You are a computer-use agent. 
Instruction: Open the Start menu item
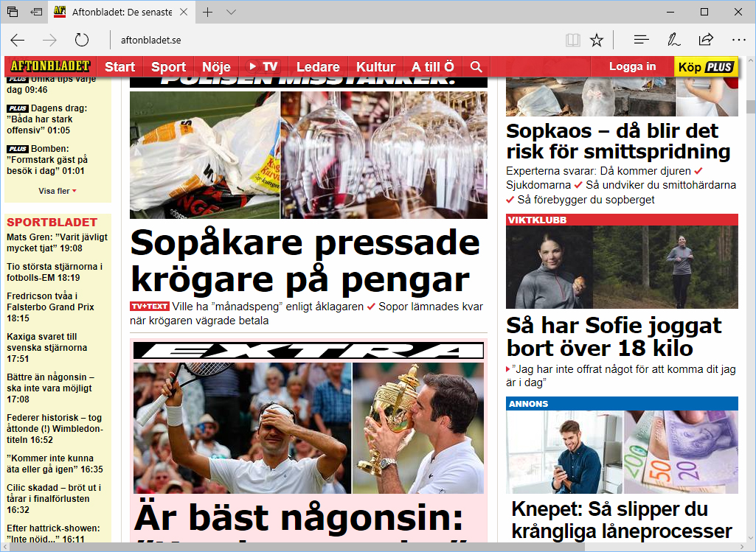pos(119,66)
